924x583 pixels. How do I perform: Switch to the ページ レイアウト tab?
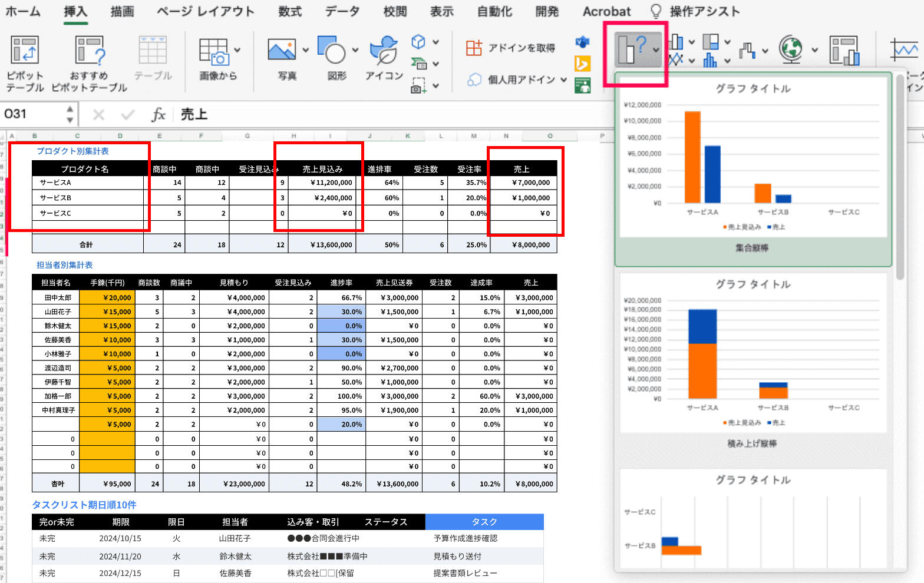tap(205, 11)
